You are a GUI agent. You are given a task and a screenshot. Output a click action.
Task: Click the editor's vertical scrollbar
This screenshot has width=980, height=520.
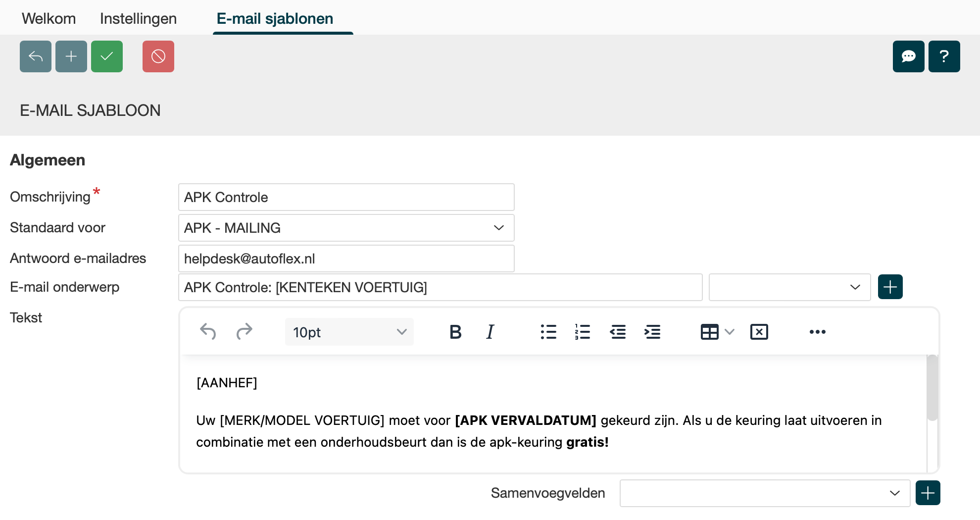932,388
